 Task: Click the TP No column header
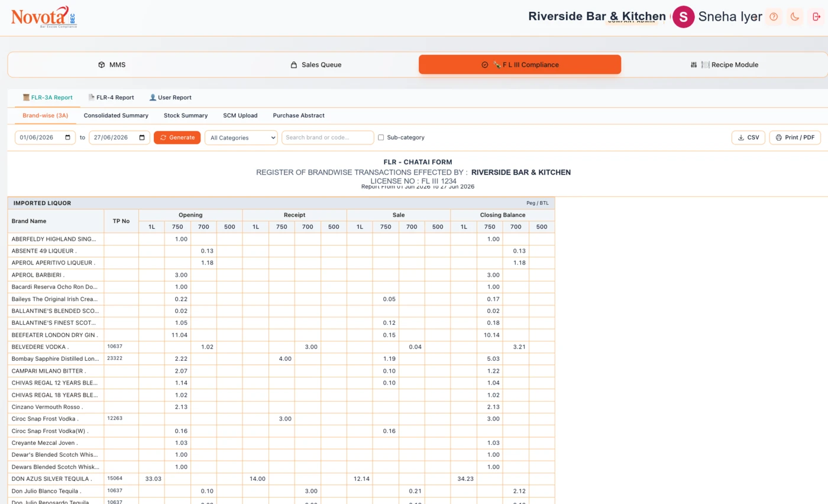(121, 221)
